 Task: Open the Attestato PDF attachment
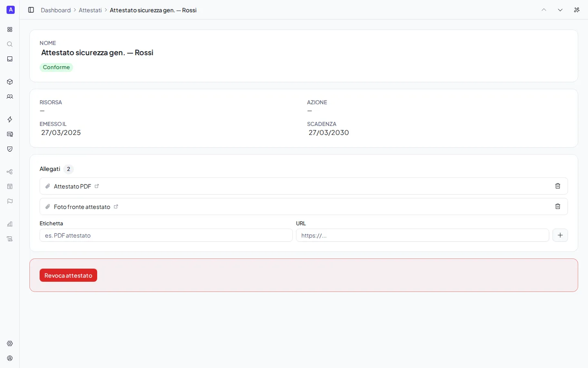[x=72, y=186]
